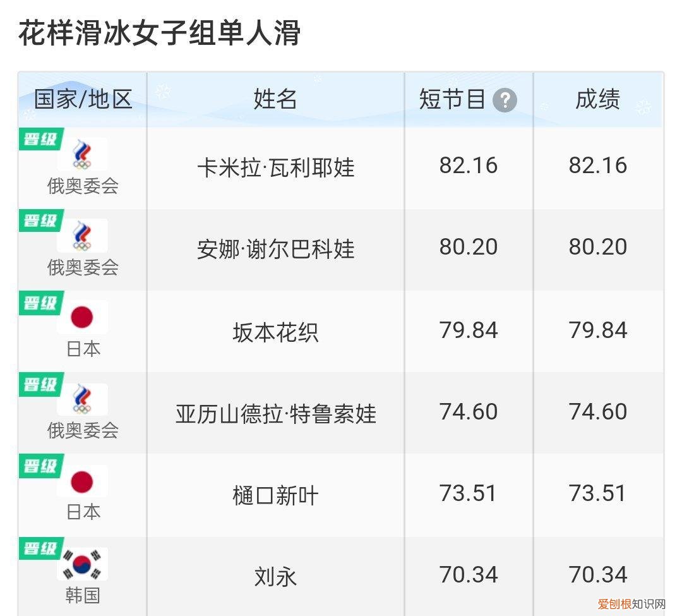
Task: Open the 短节目 help question mark icon
Action: click(x=506, y=99)
